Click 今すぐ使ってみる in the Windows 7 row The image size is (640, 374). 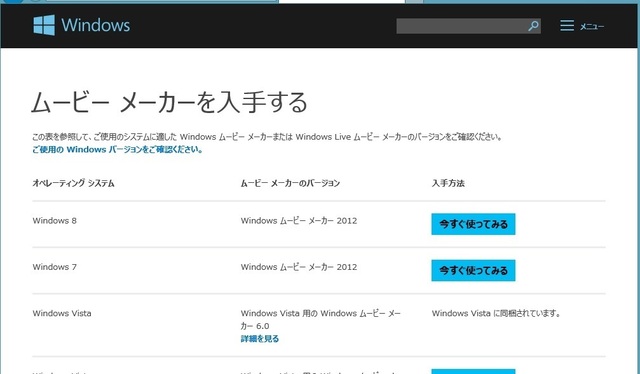click(x=473, y=270)
